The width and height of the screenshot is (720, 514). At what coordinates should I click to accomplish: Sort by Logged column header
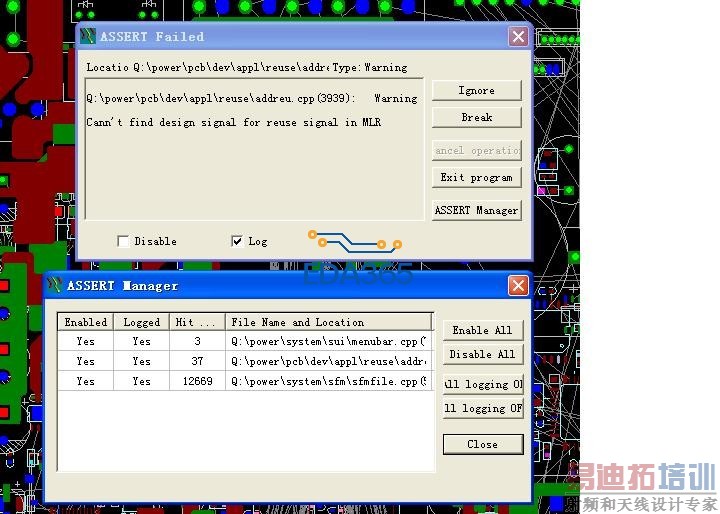click(141, 322)
